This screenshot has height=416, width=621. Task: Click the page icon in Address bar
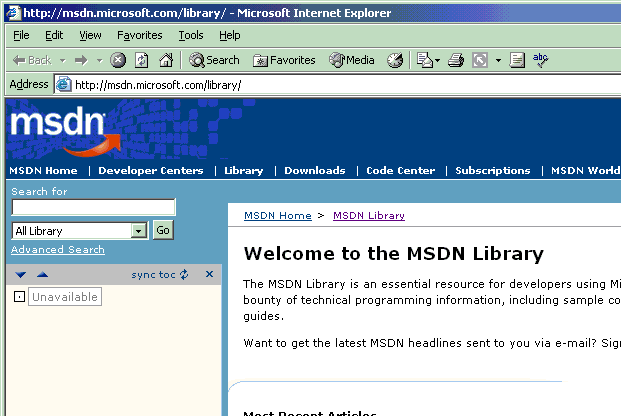tap(63, 85)
